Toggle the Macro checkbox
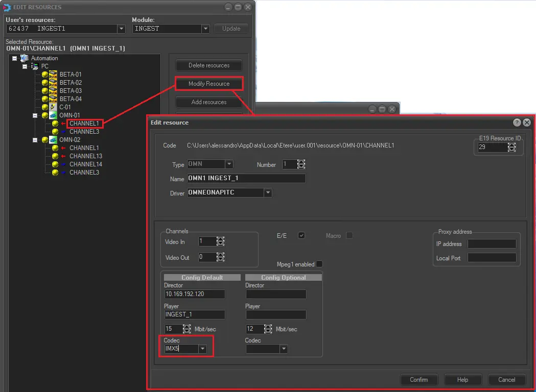 click(349, 235)
